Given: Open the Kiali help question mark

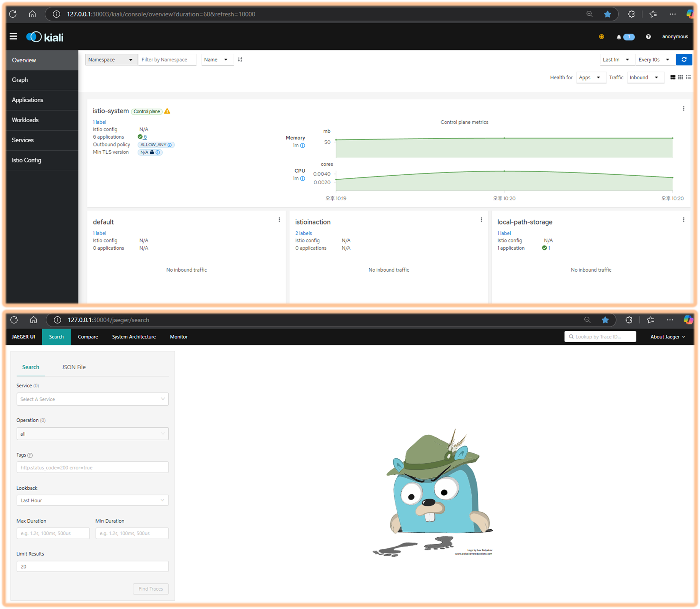Looking at the screenshot, I should (648, 37).
